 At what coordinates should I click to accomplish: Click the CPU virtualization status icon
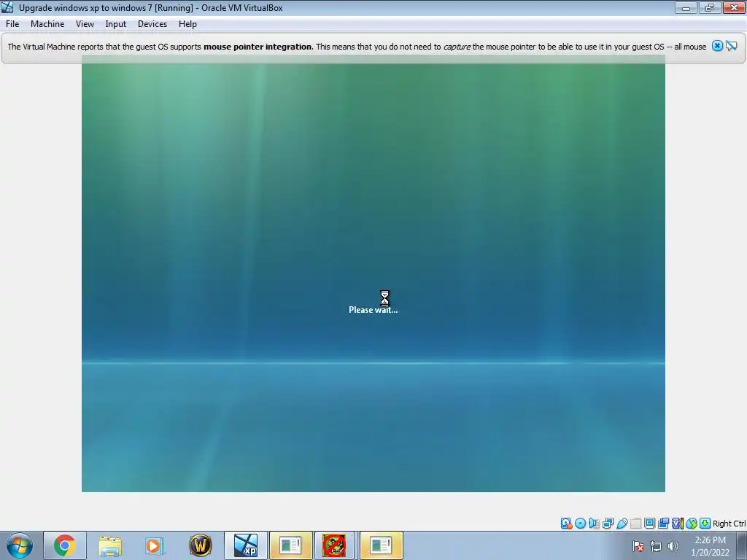pos(678,524)
